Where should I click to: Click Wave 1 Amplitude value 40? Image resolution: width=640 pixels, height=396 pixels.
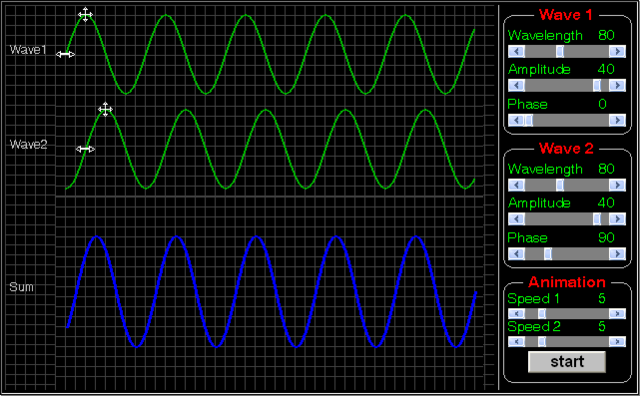coord(606,69)
